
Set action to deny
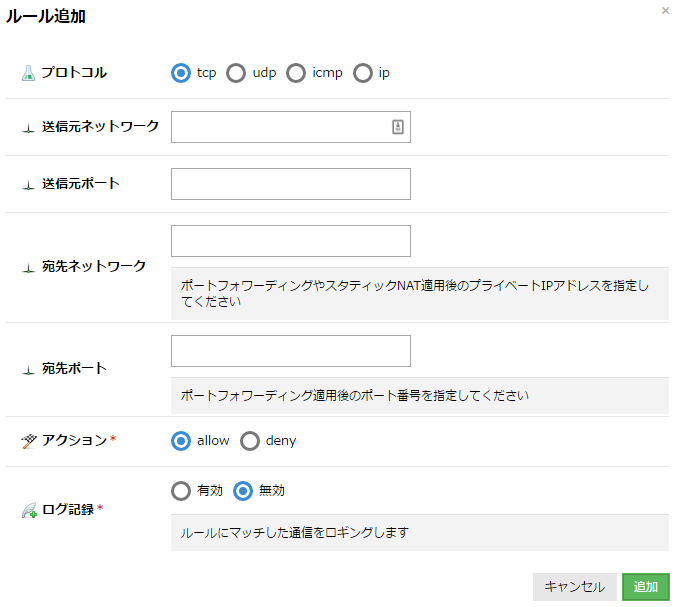249,441
